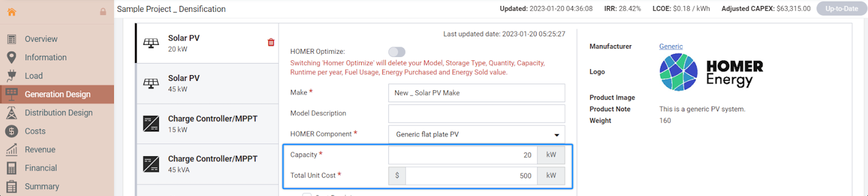
Task: Open the Generic manufacturer link
Action: coord(670,46)
